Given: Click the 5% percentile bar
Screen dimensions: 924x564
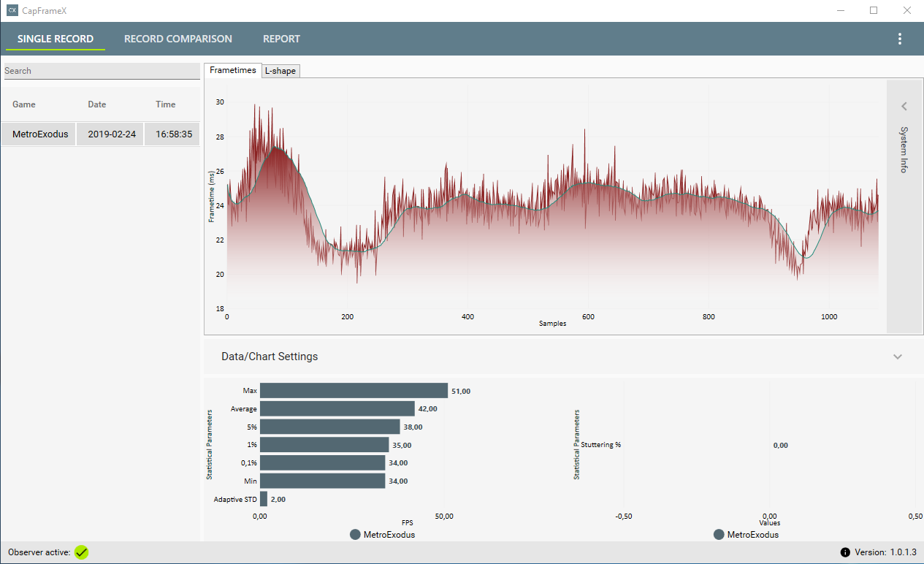Looking at the screenshot, I should [330, 427].
